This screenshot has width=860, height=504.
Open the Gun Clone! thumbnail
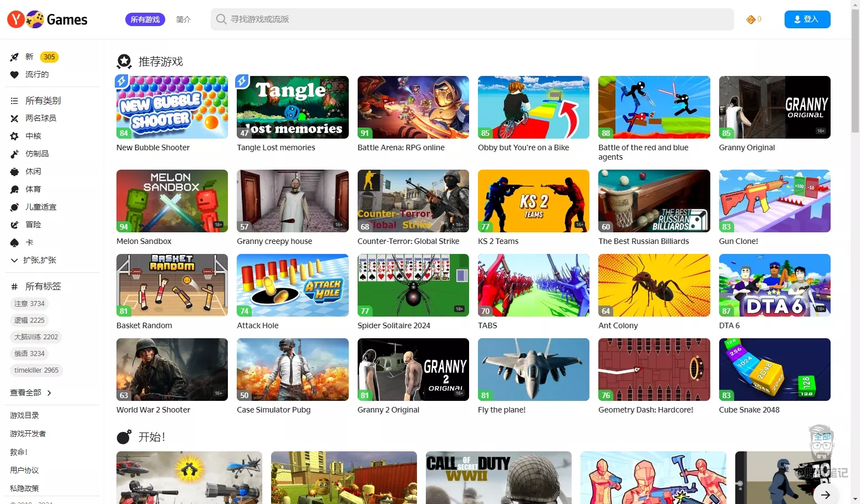tap(775, 201)
